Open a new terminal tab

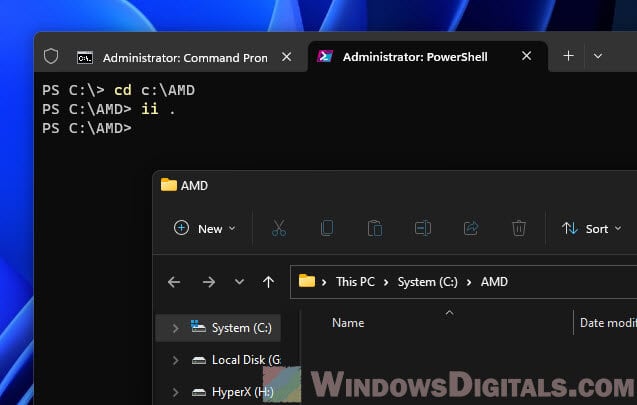pos(568,56)
